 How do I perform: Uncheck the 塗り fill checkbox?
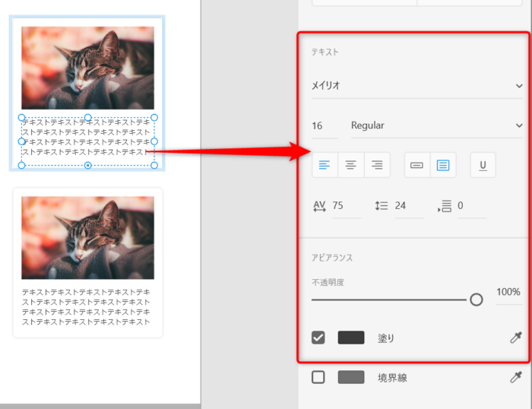[x=318, y=338]
